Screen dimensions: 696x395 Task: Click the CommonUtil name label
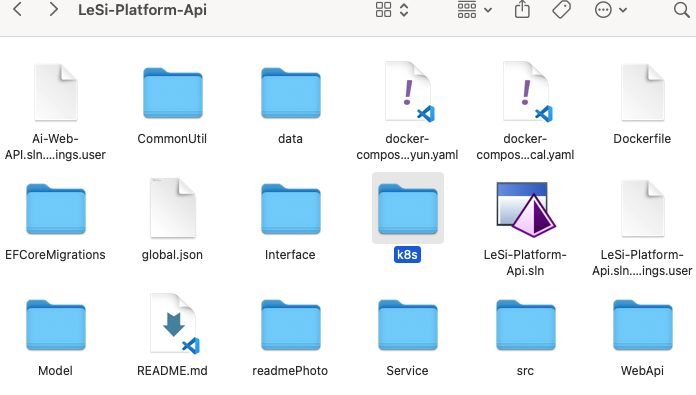[x=172, y=139]
